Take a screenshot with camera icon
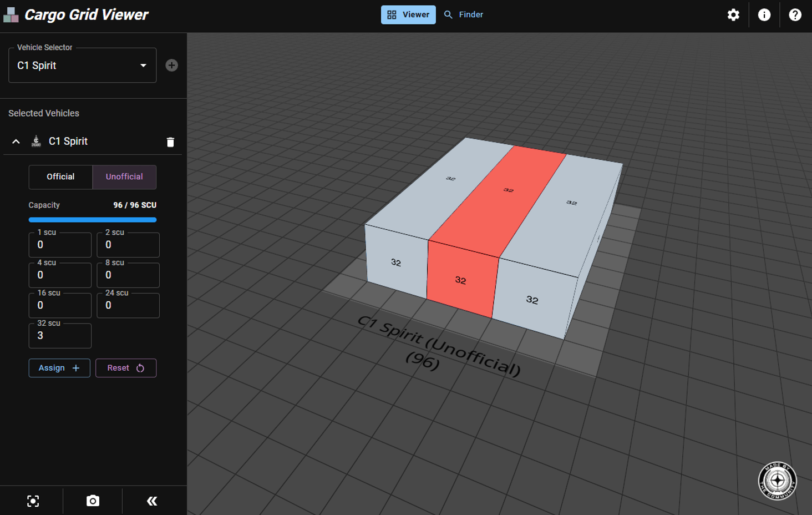The height and width of the screenshot is (515, 812). click(93, 501)
